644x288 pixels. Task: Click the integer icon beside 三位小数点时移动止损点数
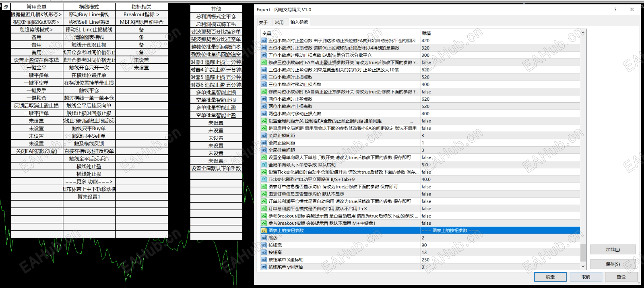coord(264,85)
